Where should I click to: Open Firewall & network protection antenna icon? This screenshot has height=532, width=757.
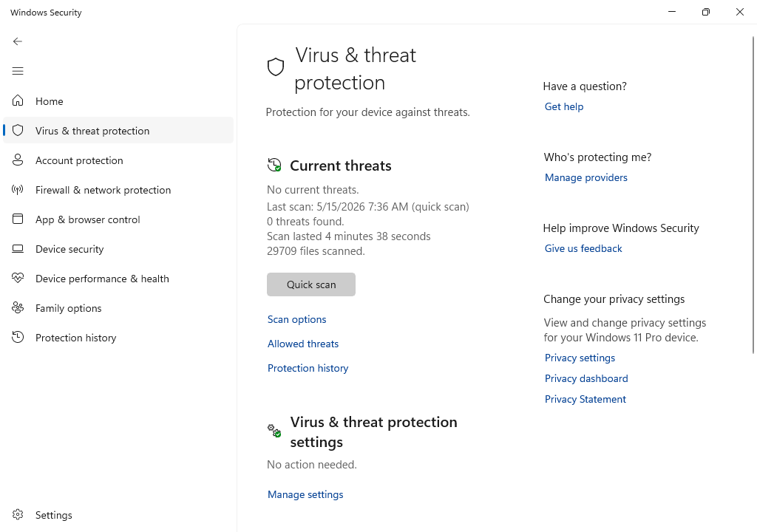click(x=18, y=190)
